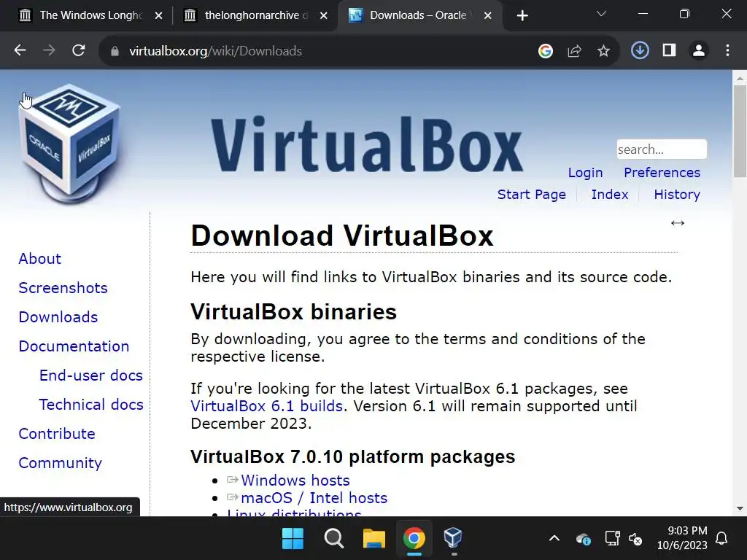Click the padlock site info icon
747x560 pixels.
[115, 51]
